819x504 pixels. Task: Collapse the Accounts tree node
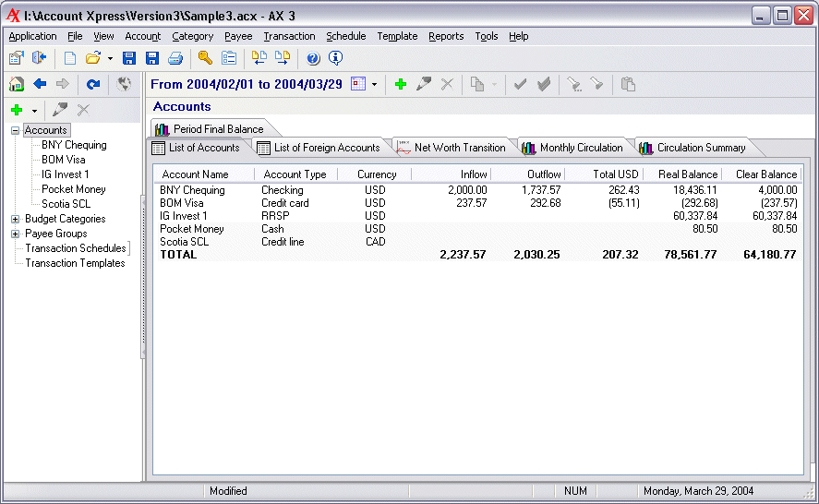tap(16, 130)
